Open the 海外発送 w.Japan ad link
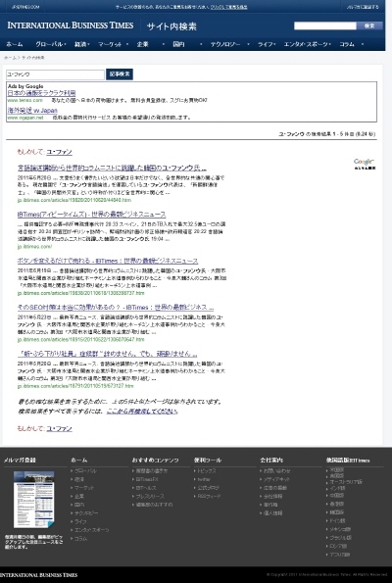This screenshot has height=583, width=392. (x=32, y=110)
